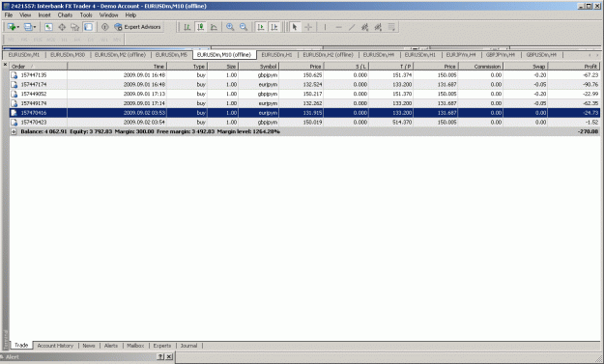Click the Zoom In magnifier
The height and width of the screenshot is (364, 604).
[230, 27]
